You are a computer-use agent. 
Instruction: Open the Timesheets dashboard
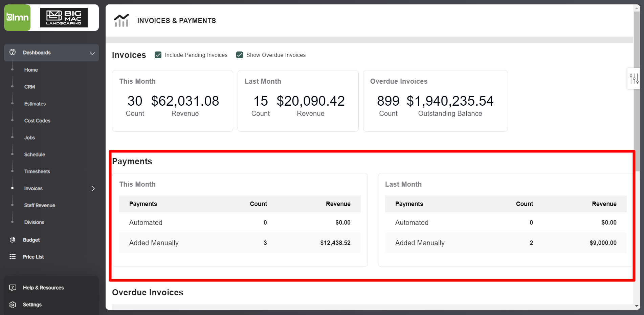37,171
